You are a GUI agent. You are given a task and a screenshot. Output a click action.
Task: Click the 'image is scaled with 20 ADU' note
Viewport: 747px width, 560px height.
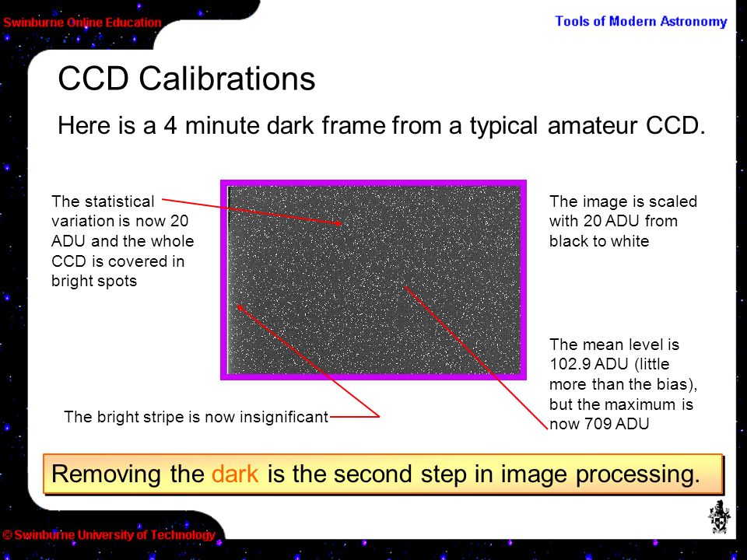pyautogui.click(x=622, y=221)
